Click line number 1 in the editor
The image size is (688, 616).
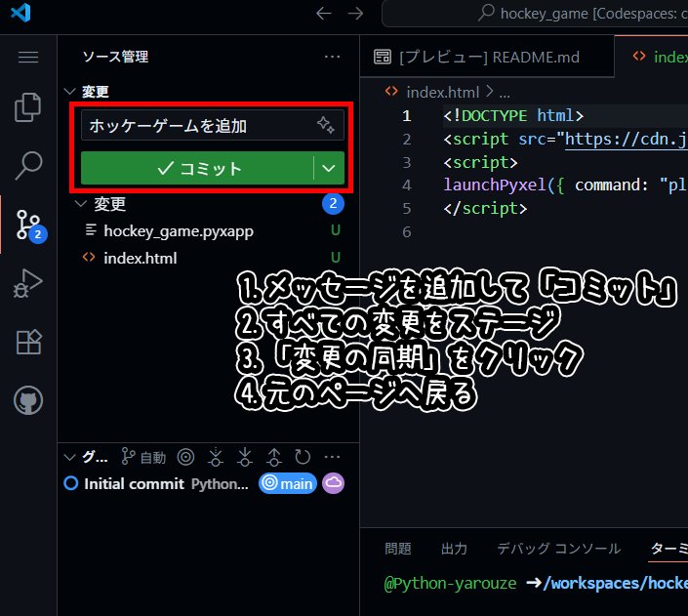click(407, 115)
